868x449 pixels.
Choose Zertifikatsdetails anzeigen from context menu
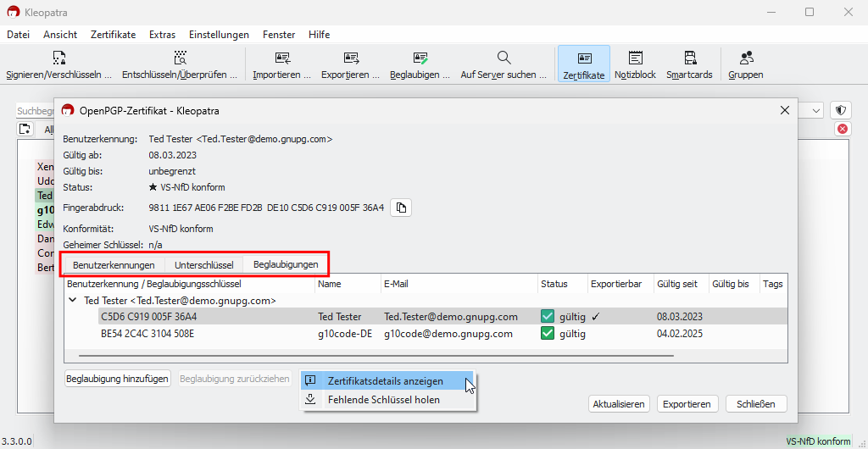[385, 381]
